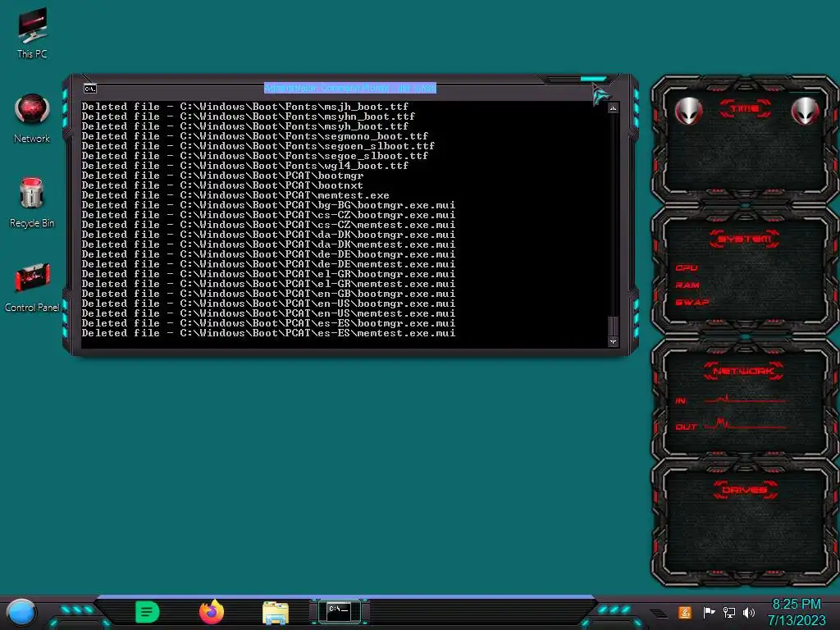Click the de-DE\memtest.exe.mui line
This screenshot has height=630, width=840.
click(268, 264)
